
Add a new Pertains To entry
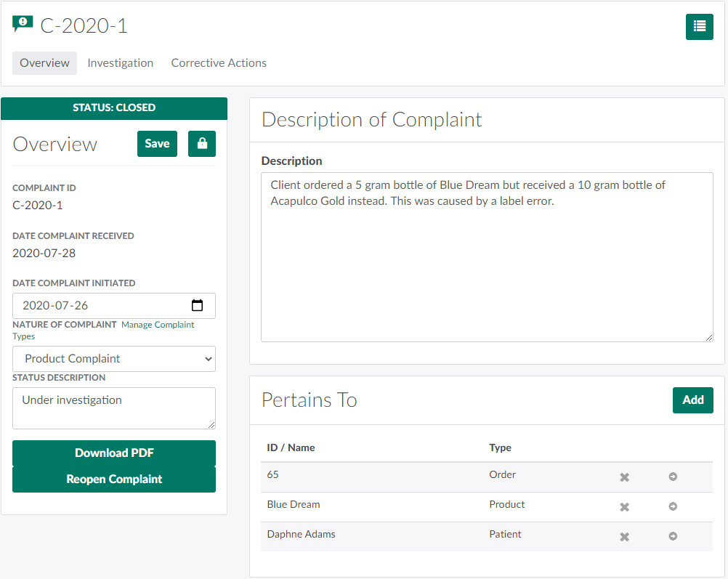pyautogui.click(x=692, y=400)
